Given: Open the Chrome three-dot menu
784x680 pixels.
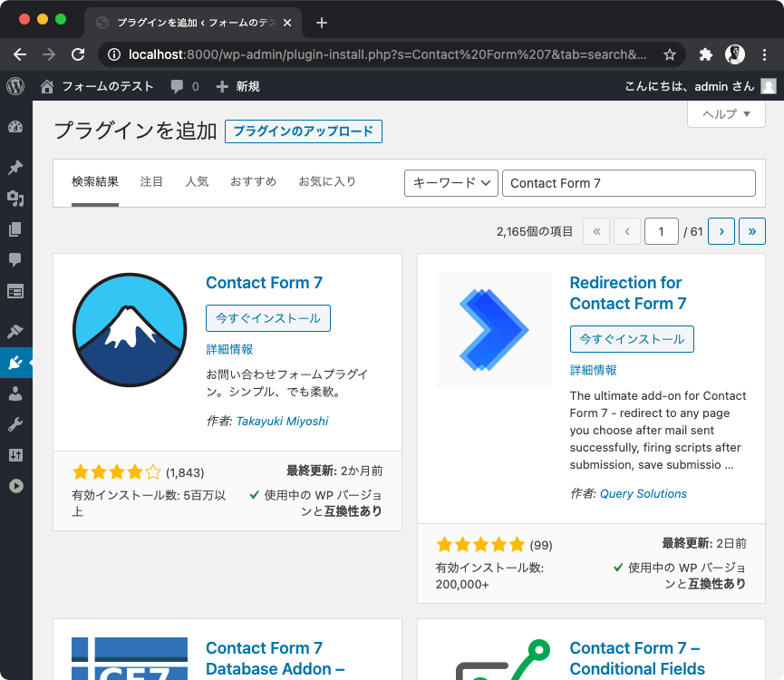Looking at the screenshot, I should 764,54.
